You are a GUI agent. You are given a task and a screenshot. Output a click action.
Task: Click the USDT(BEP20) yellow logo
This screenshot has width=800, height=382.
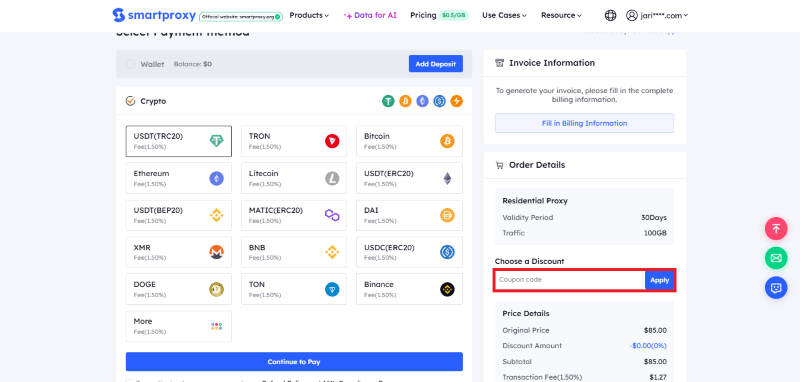point(217,215)
